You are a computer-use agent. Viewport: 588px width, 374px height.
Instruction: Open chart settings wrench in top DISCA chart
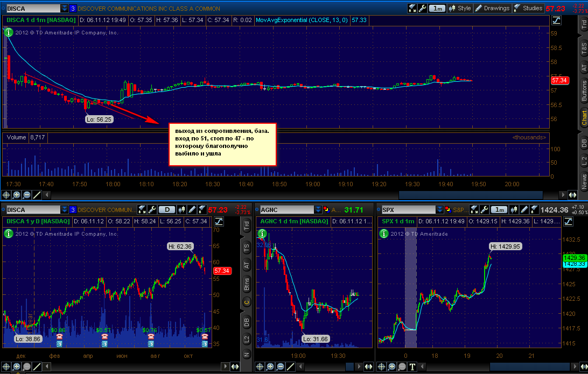422,8
